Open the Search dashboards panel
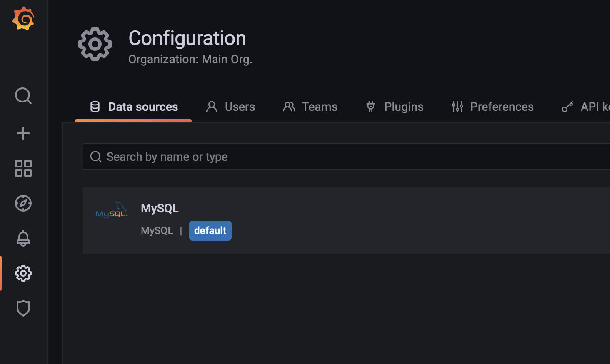 (23, 96)
